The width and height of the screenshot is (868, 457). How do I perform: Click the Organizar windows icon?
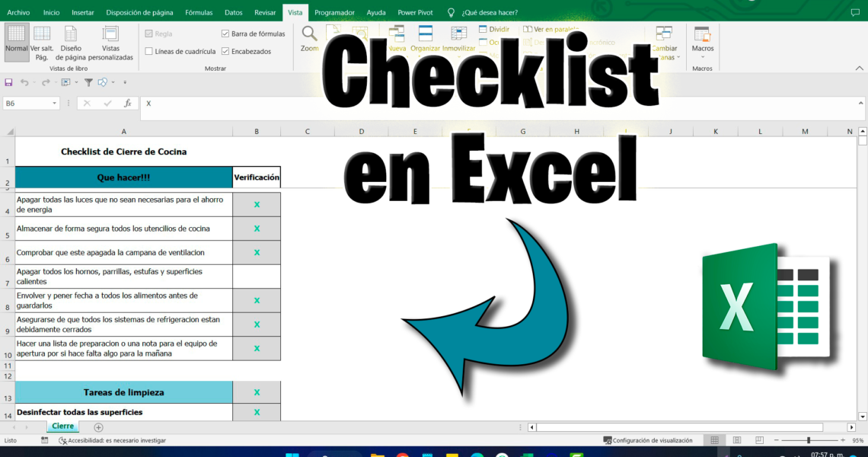(x=425, y=39)
